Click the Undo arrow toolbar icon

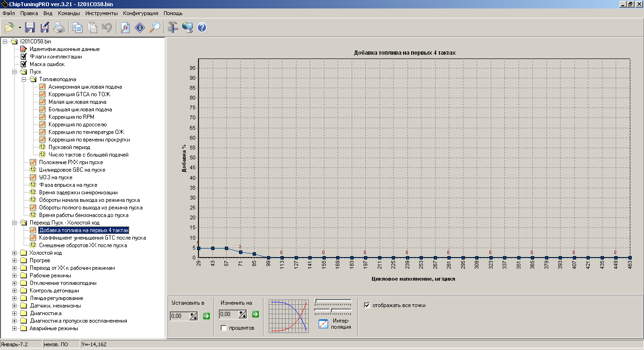coord(107,27)
